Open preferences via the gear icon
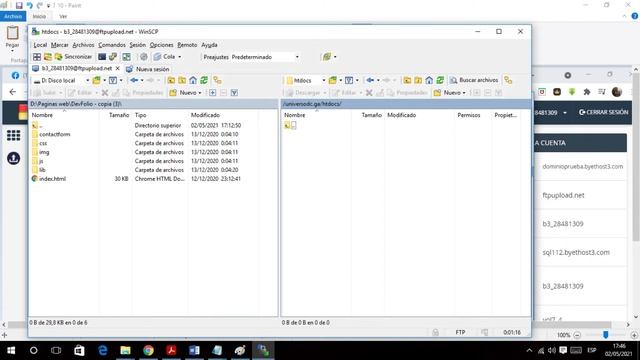Viewport: 640px width, 360px height. coord(144,57)
